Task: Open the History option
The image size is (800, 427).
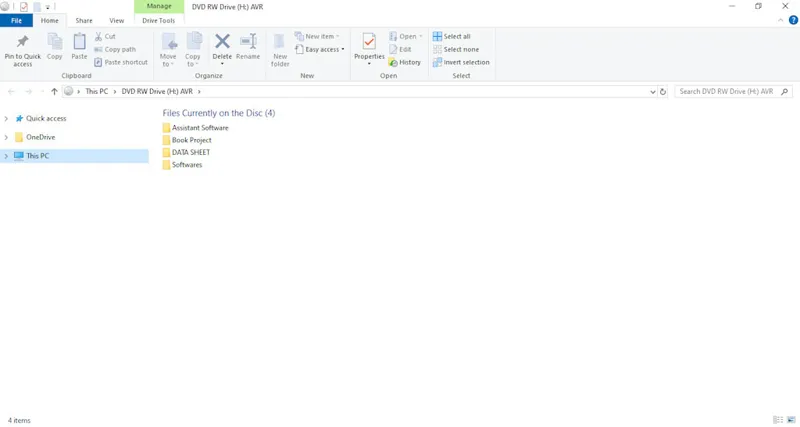Action: [405, 62]
